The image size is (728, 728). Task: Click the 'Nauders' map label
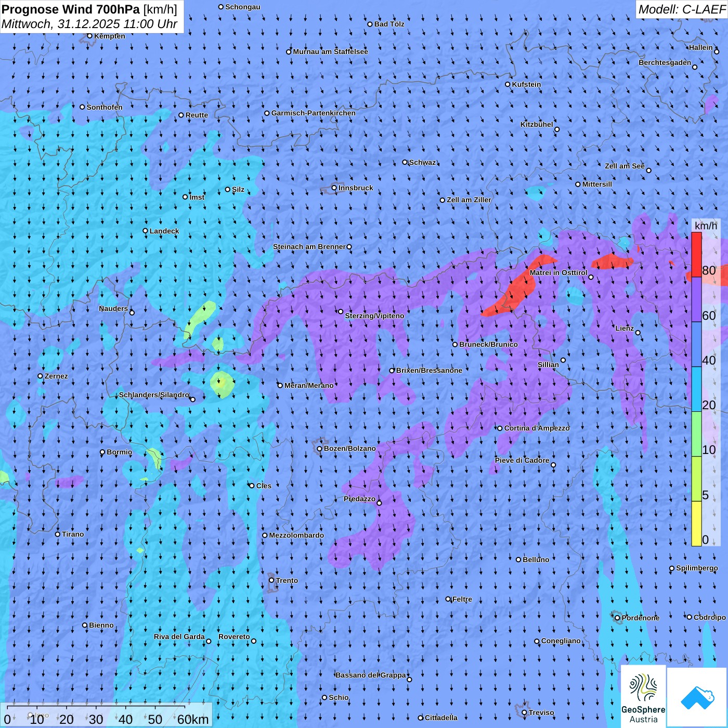[x=113, y=308]
